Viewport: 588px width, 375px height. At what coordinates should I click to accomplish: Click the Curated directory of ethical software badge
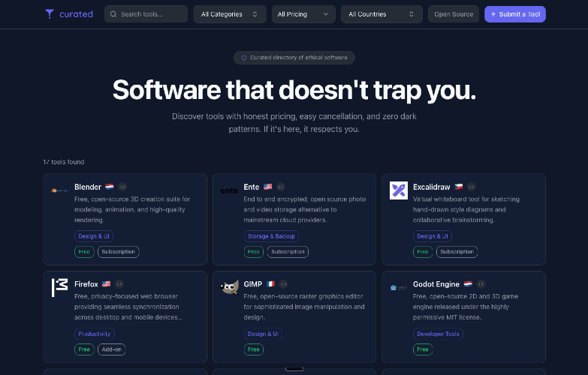[294, 58]
